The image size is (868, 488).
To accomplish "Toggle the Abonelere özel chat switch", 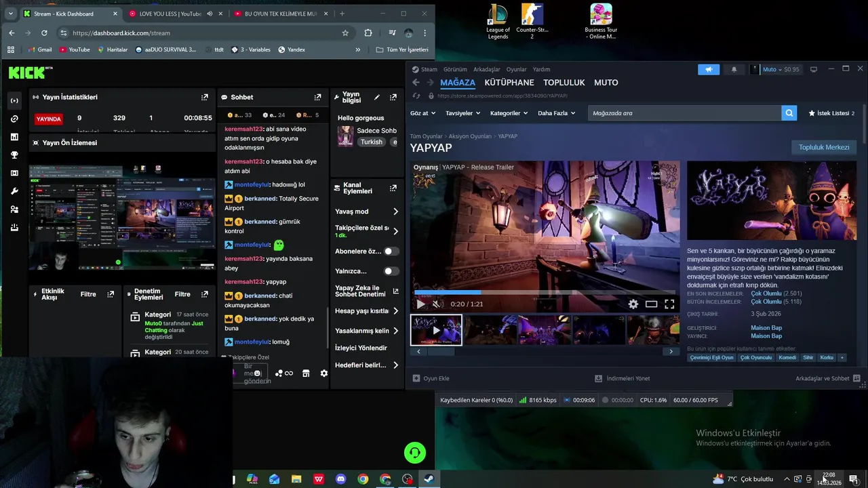I will [390, 251].
